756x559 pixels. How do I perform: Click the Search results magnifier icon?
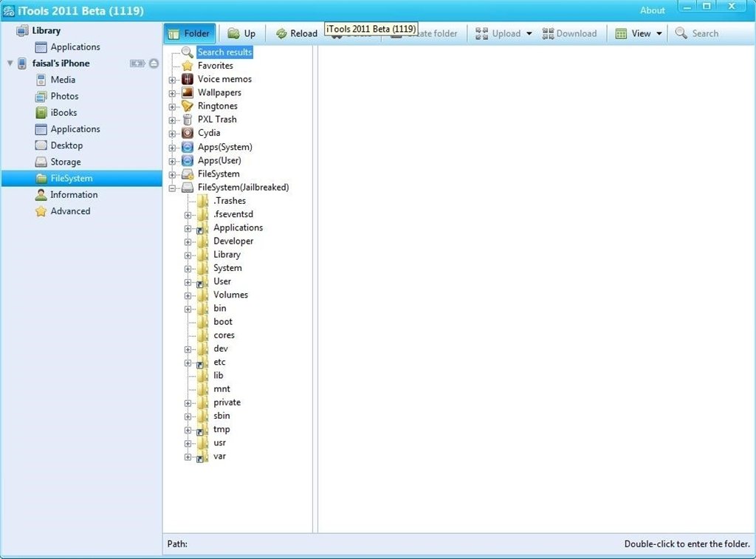coord(188,52)
